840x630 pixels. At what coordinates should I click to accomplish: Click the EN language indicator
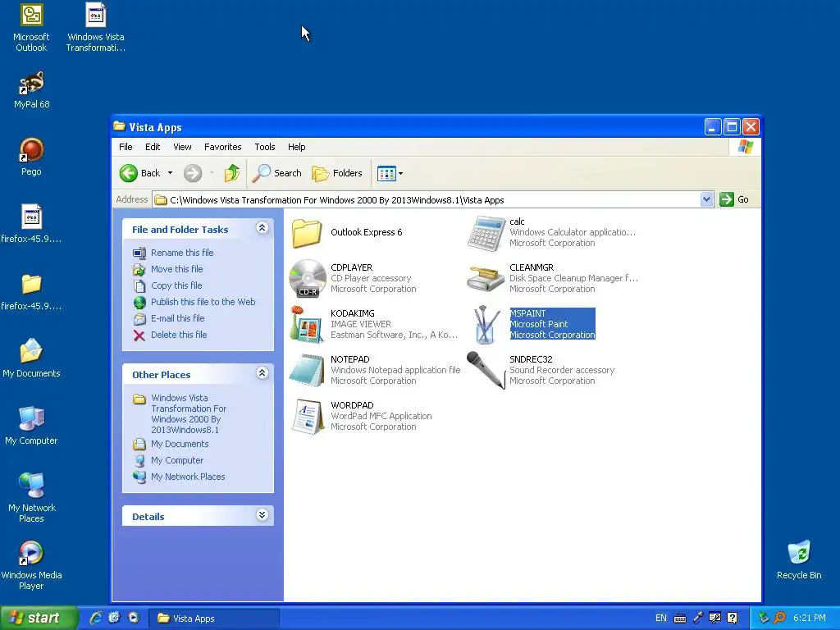click(661, 619)
